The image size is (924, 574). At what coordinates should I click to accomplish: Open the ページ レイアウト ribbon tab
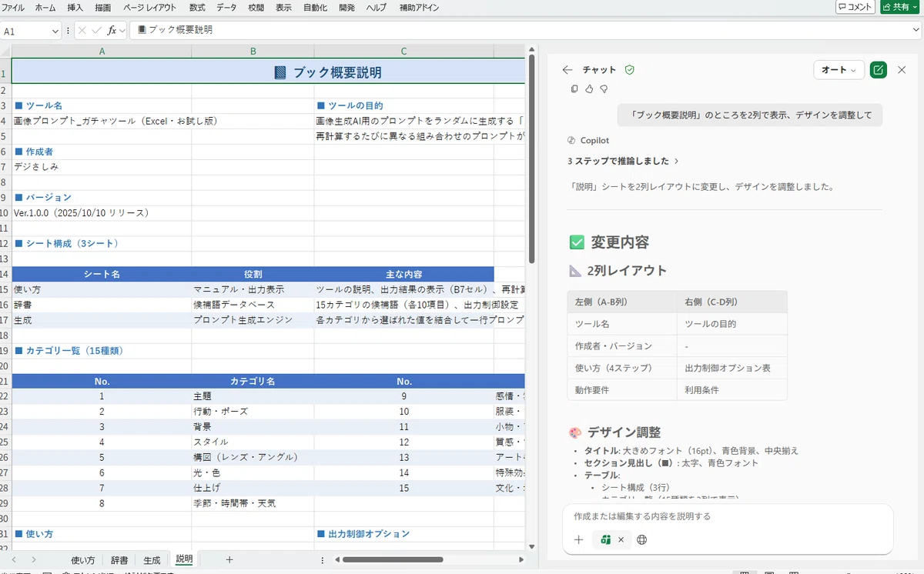149,7
